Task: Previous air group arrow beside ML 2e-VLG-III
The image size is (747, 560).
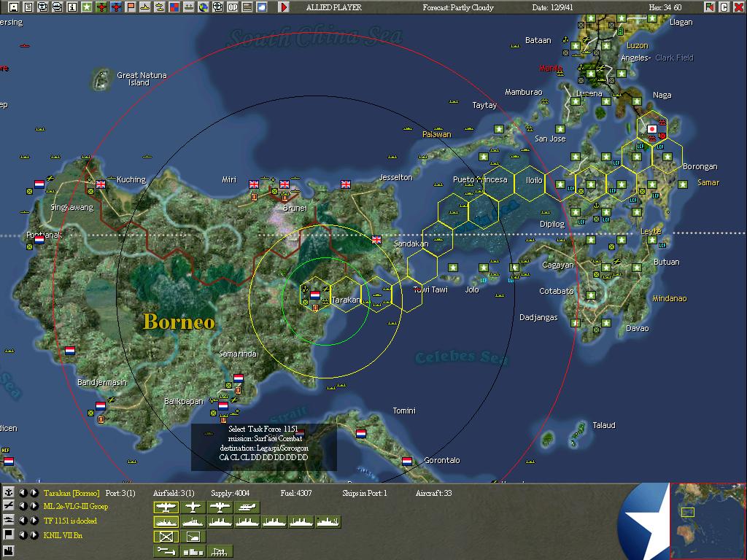Action: pyautogui.click(x=23, y=506)
